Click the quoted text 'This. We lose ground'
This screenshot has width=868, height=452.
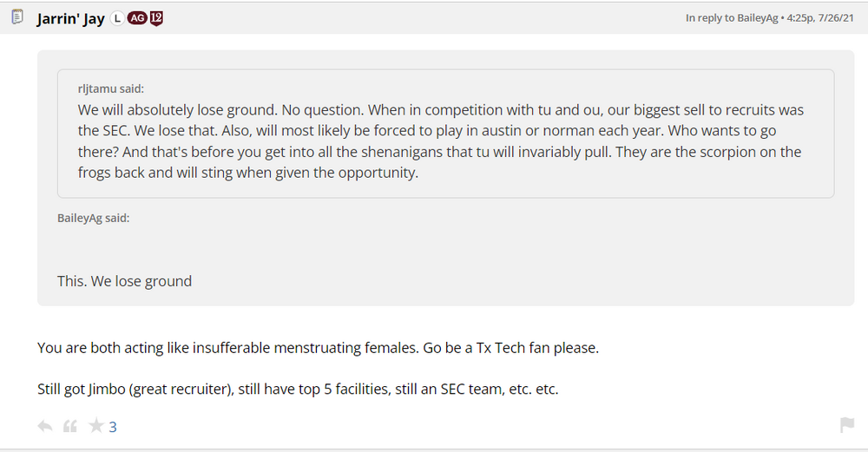pyautogui.click(x=124, y=280)
